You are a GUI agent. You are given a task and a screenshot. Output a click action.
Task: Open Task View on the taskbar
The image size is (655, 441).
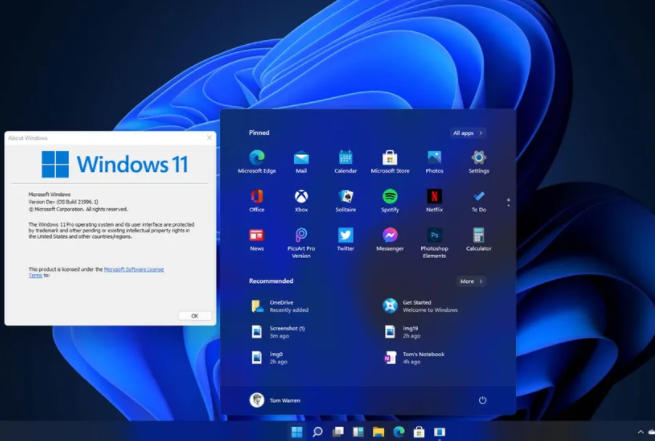coord(338,431)
